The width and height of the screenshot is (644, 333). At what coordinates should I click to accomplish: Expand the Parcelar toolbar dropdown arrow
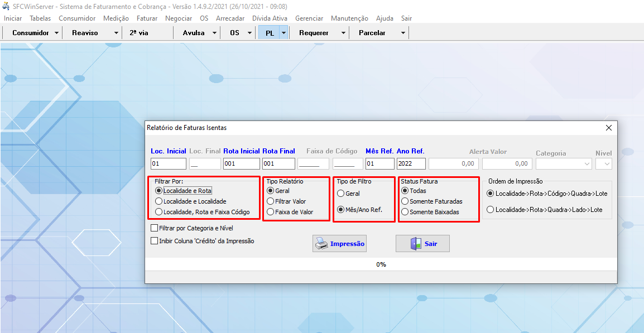pos(403,33)
